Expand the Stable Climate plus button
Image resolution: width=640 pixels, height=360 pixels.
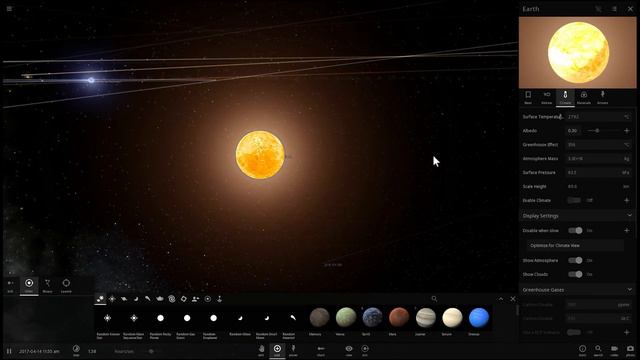[x=627, y=200]
